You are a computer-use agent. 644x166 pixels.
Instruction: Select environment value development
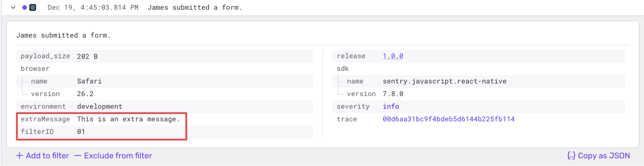coord(100,107)
